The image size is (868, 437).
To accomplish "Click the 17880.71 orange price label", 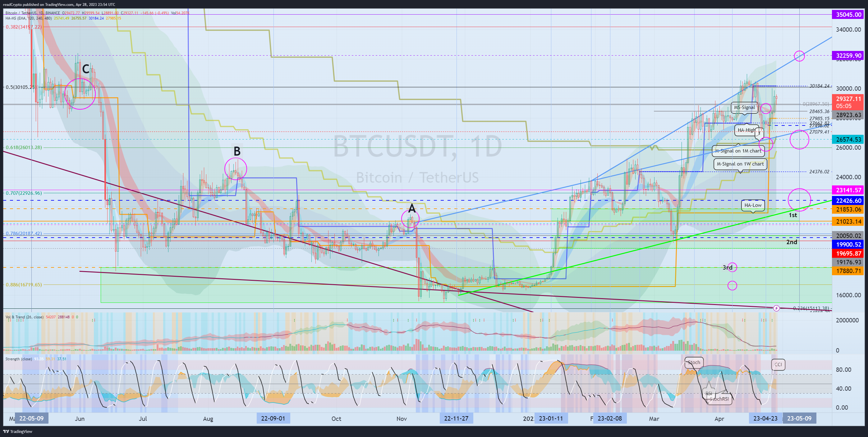I will (848, 271).
